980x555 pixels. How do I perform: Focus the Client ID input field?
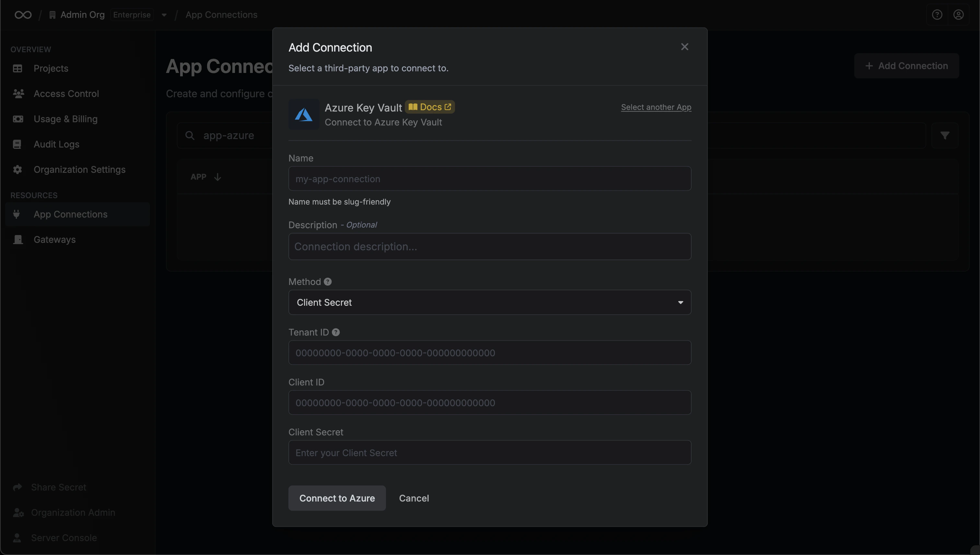click(x=490, y=403)
